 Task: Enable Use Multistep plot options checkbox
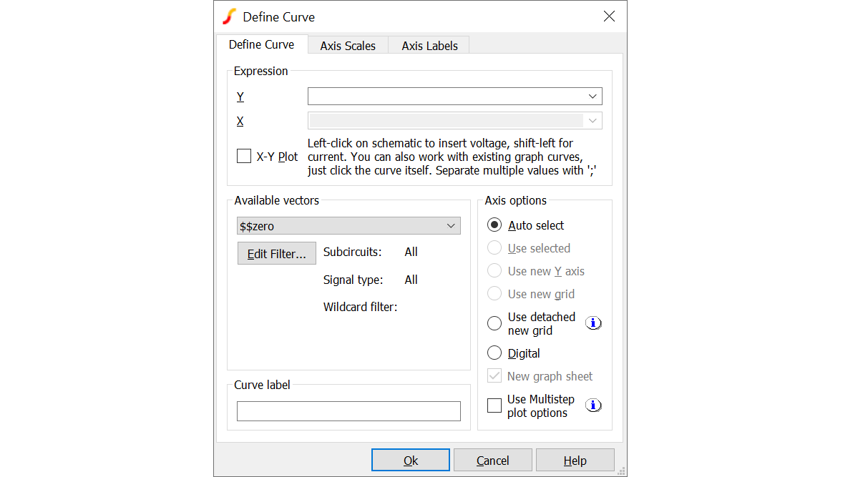[494, 405]
